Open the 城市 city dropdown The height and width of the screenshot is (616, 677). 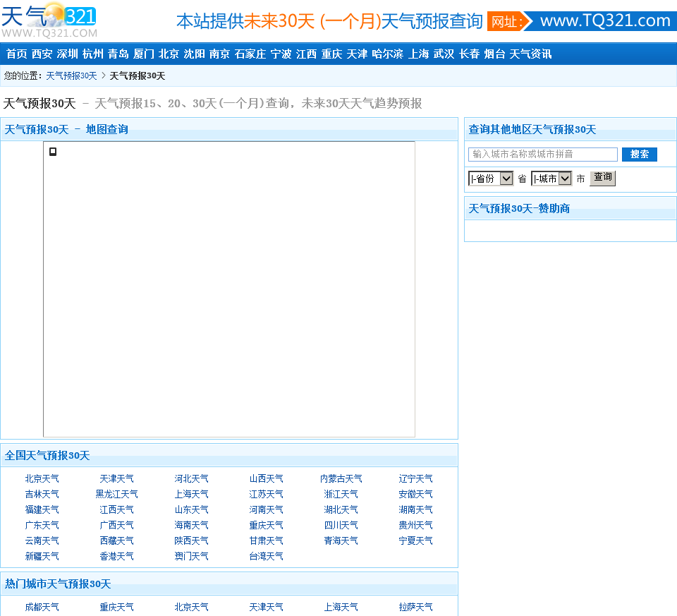(551, 179)
